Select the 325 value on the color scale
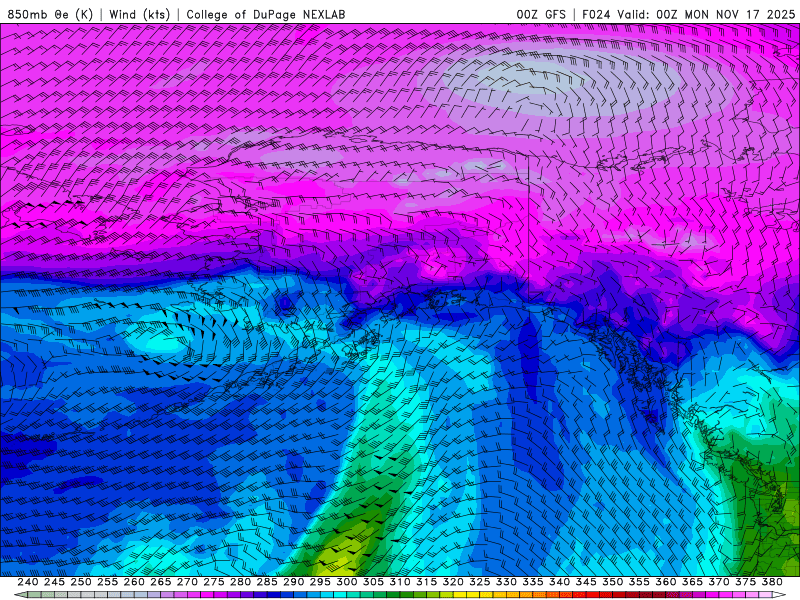Screen dimensions: 800x600 coord(480,582)
